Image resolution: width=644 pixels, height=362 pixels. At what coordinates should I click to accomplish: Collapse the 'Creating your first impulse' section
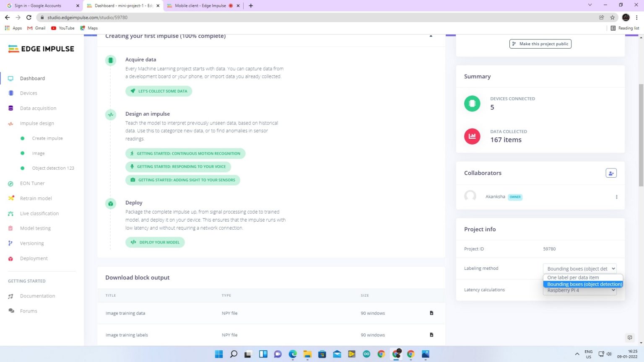click(x=431, y=36)
